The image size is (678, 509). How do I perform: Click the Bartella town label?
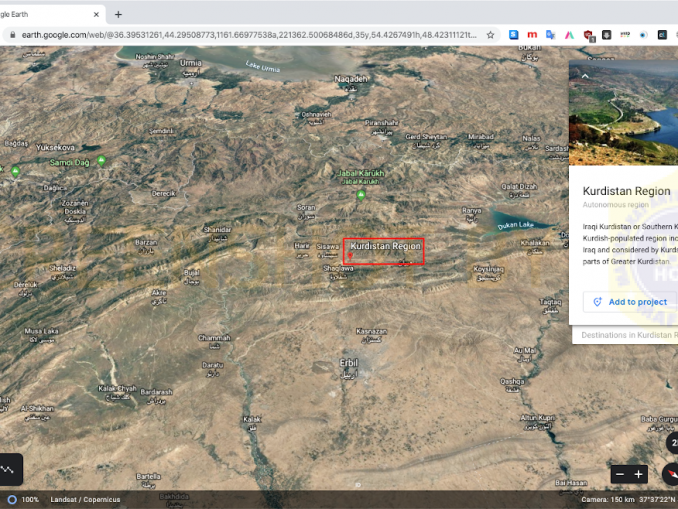pos(148,476)
